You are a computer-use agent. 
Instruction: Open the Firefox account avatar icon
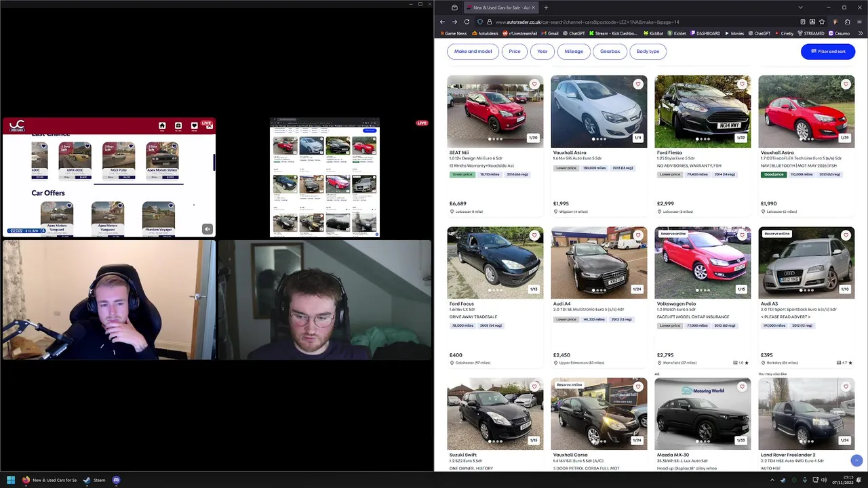(835, 22)
